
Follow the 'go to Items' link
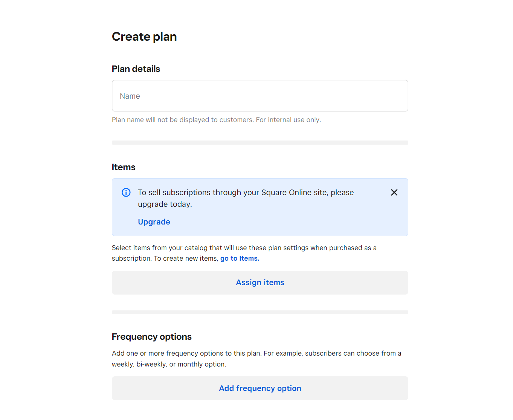coord(240,258)
